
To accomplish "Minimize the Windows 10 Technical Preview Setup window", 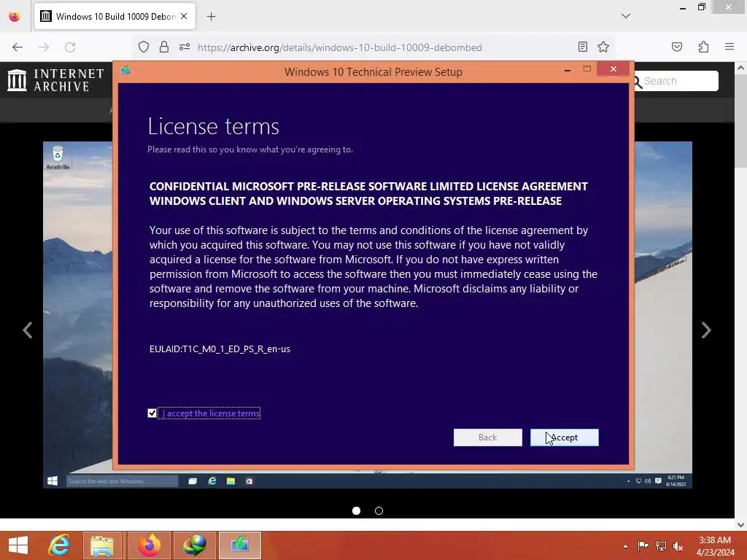I will 567,70.
